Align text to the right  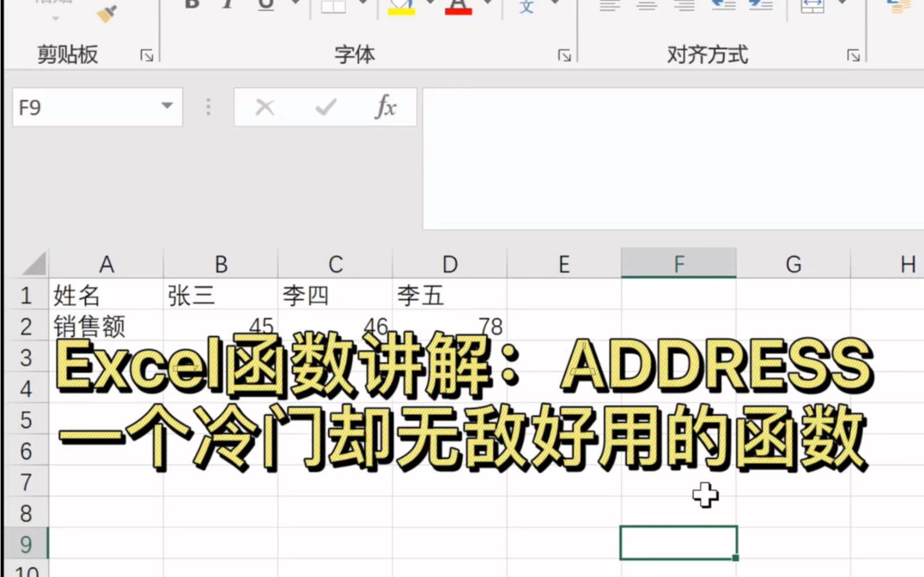[684, 5]
